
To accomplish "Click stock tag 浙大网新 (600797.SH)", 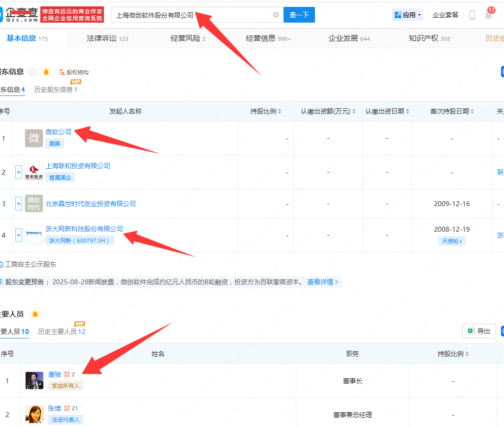I will point(79,241).
